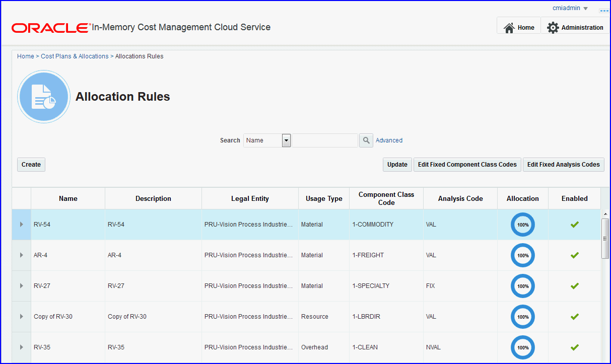Screen dimensions: 611x364
Task: Click the Create button
Action: tap(31, 165)
